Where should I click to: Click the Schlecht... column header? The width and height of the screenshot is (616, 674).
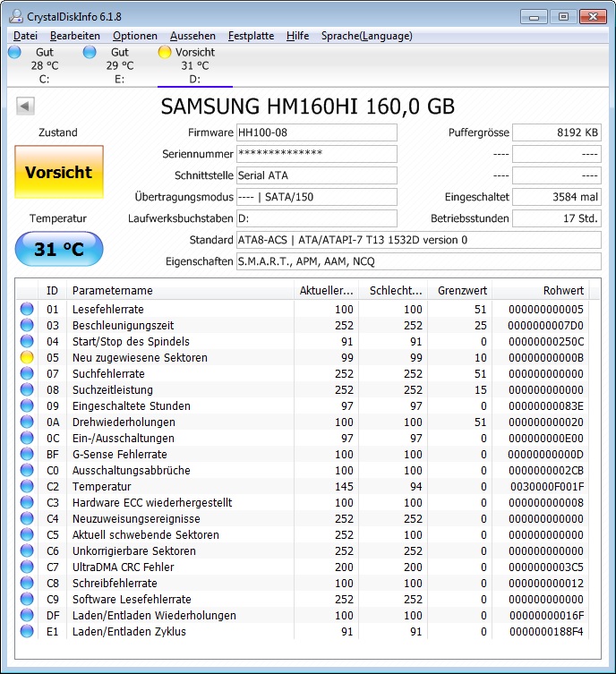click(x=393, y=291)
